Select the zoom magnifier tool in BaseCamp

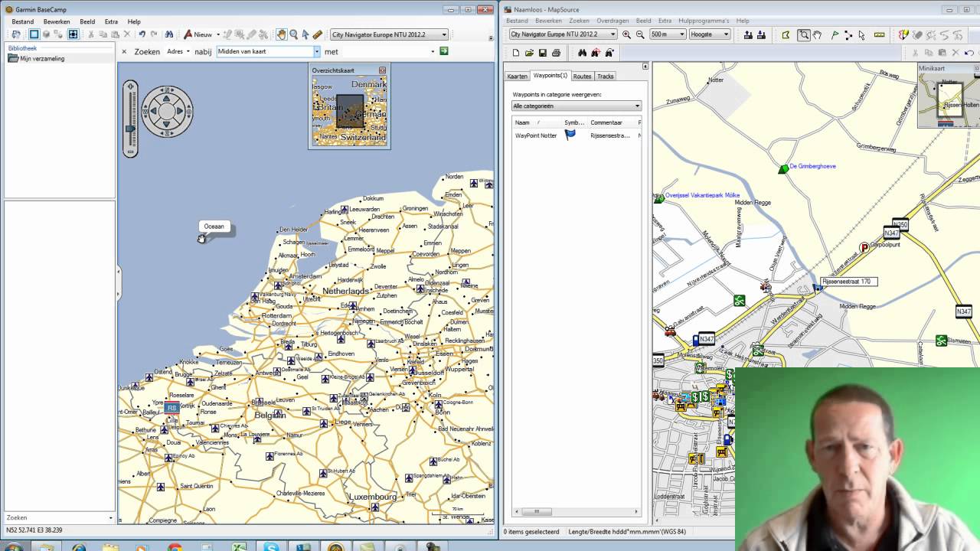(x=293, y=34)
